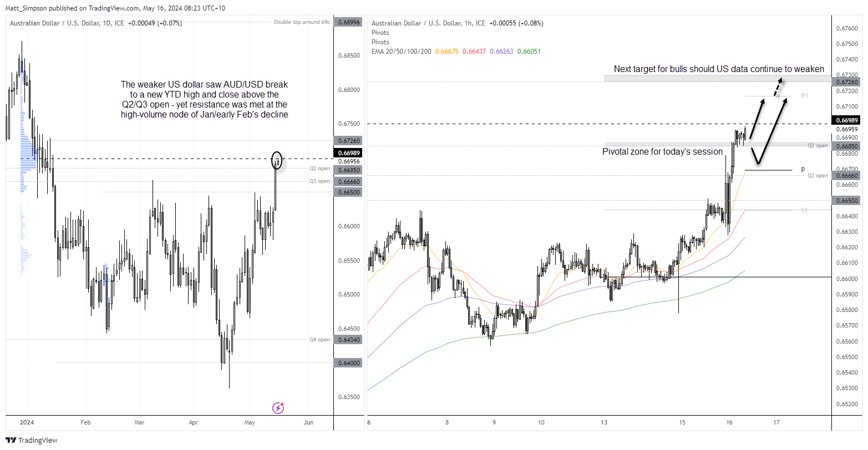The height and width of the screenshot is (450, 868).
Task: Click the 0.67600 axis value on 1h chart
Action: (x=847, y=28)
